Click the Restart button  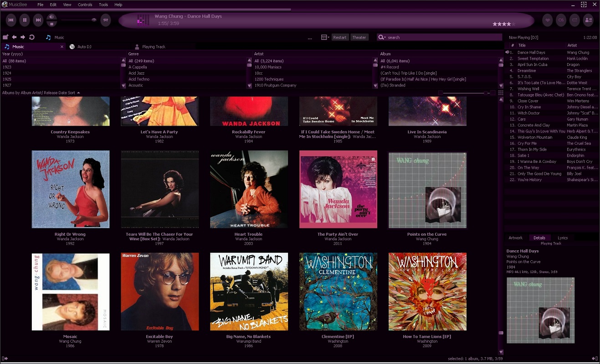coord(340,37)
